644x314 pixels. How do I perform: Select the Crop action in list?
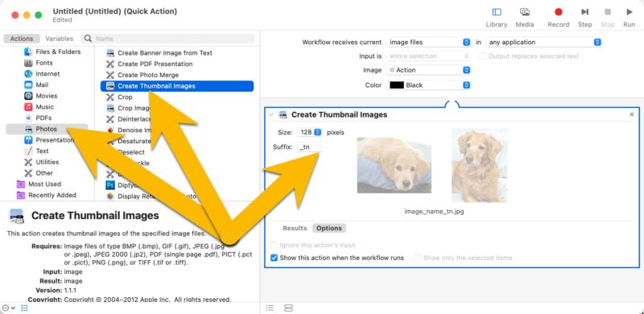[x=125, y=97]
